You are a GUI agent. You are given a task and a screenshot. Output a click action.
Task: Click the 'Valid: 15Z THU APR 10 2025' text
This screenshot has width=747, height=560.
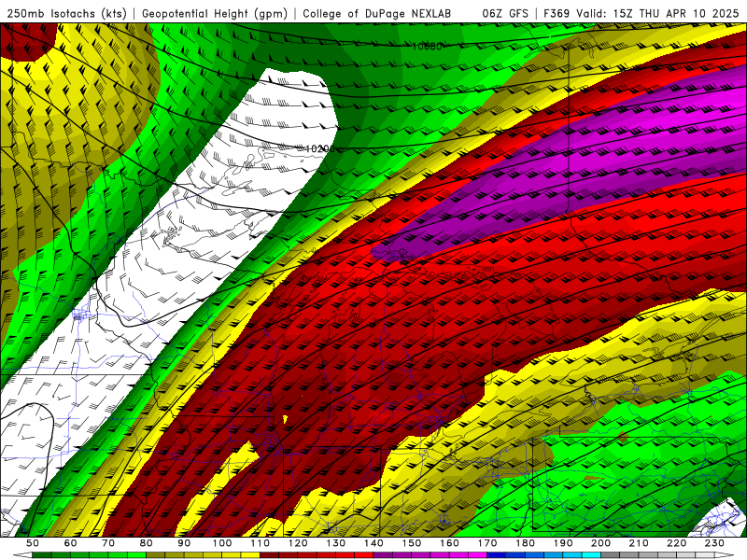tap(657, 14)
